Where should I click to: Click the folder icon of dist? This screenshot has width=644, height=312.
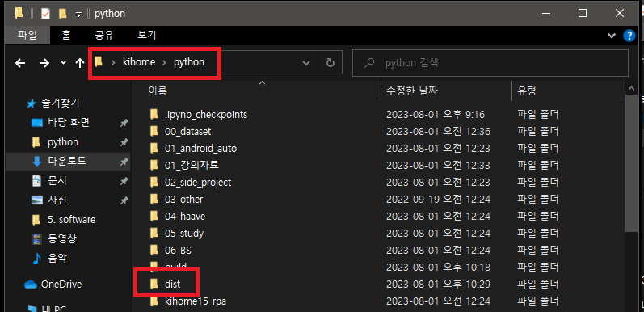tap(154, 284)
